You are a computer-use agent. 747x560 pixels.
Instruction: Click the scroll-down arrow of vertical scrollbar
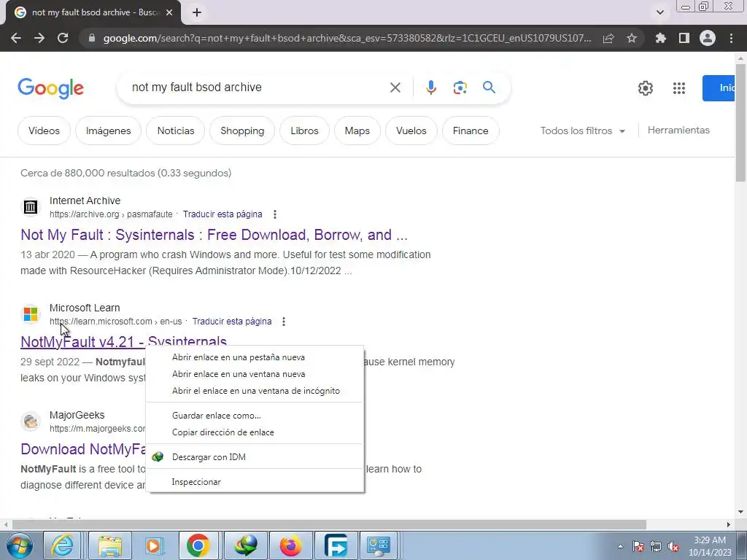740,513
